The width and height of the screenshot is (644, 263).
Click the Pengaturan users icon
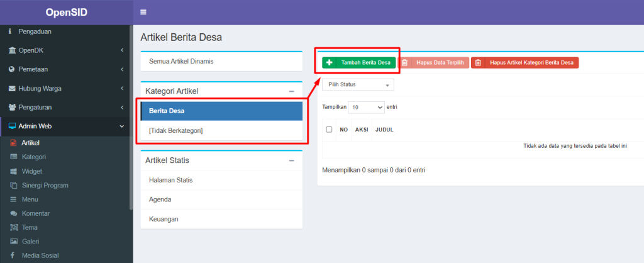point(11,107)
